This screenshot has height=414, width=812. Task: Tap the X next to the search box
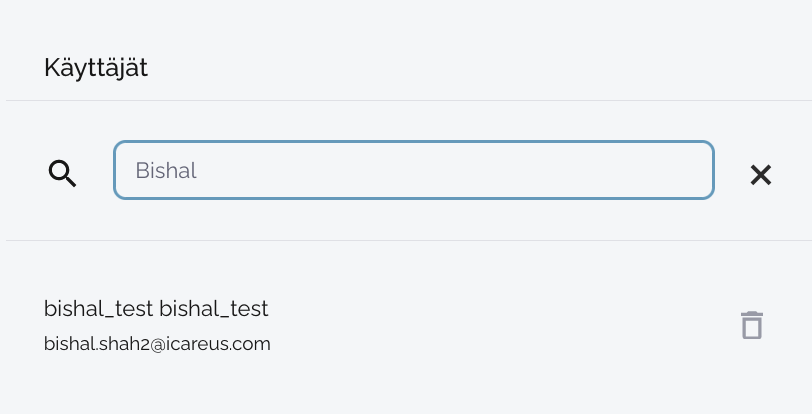tap(760, 175)
